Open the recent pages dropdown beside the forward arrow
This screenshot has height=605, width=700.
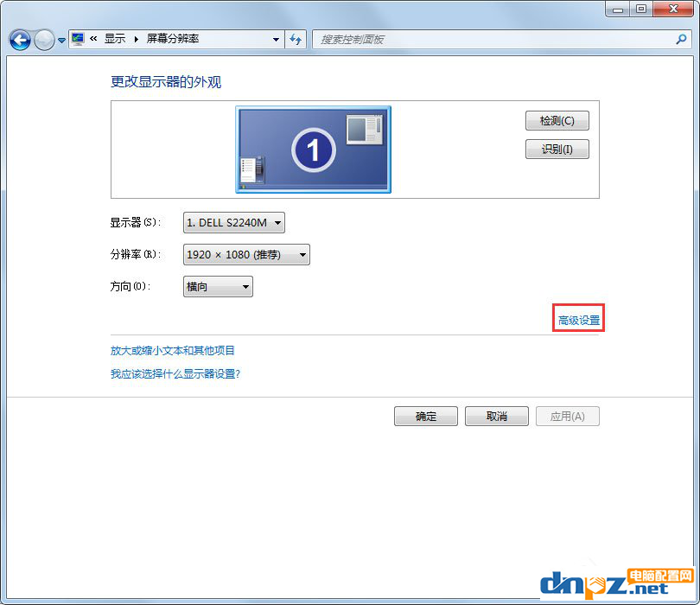[60, 40]
